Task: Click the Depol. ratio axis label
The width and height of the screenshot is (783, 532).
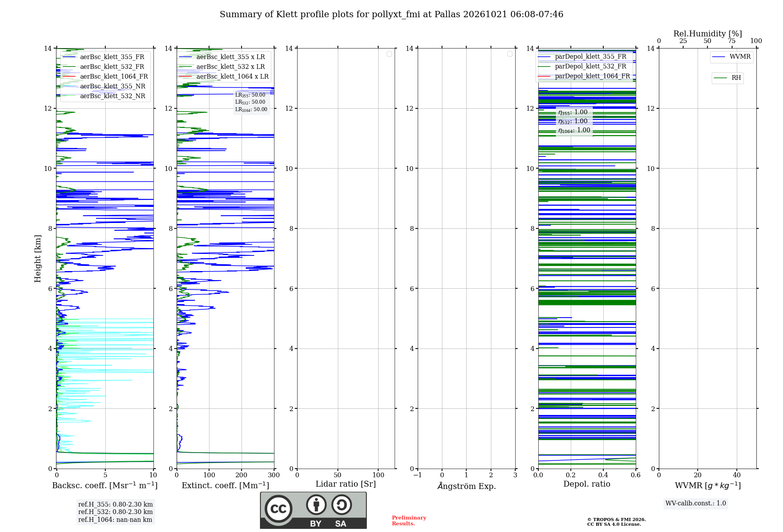Action: 587,484
